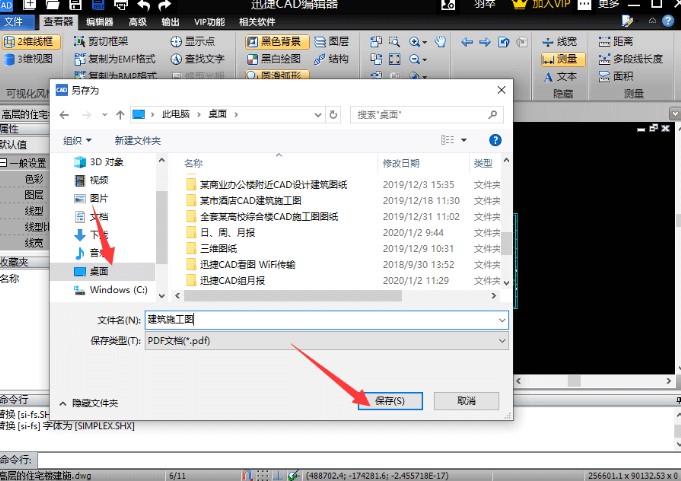Screen dimensions: 681x481
Task: Toggle 线宽 display
Action: [560, 42]
